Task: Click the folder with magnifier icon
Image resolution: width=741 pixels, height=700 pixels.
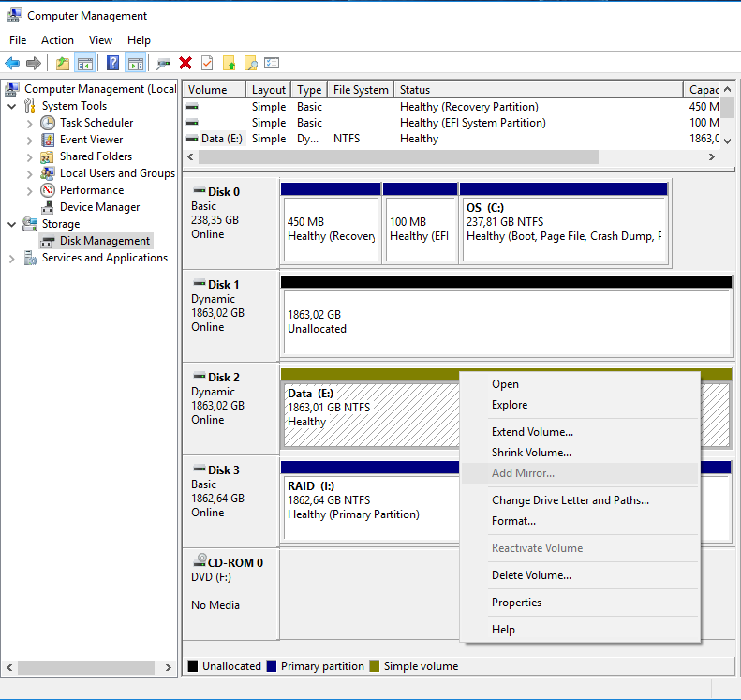Action: point(250,63)
